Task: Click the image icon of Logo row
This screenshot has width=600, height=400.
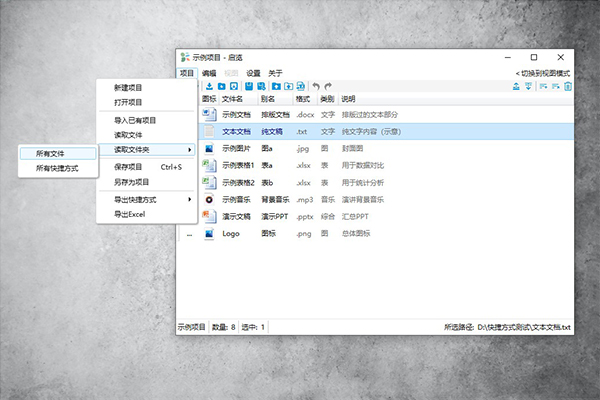Action: click(209, 233)
